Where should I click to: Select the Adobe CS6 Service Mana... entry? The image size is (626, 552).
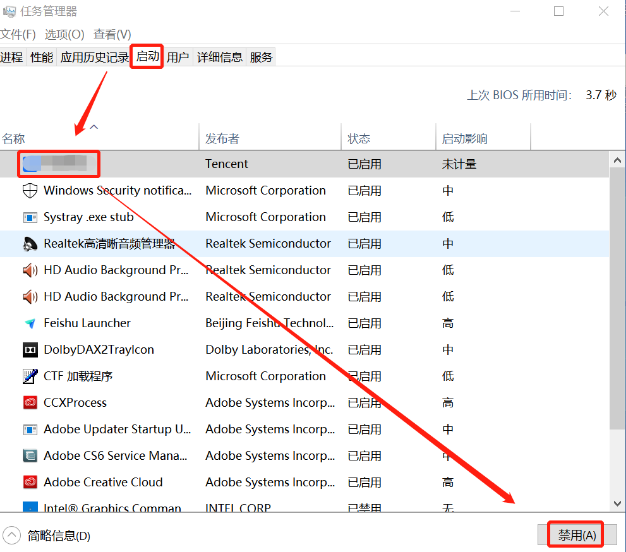[x=115, y=455]
